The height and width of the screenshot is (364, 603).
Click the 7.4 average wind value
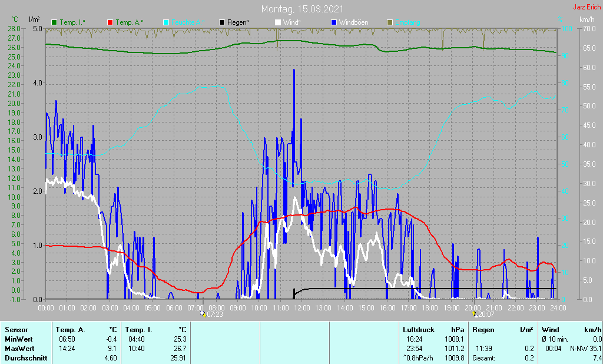(x=597, y=358)
